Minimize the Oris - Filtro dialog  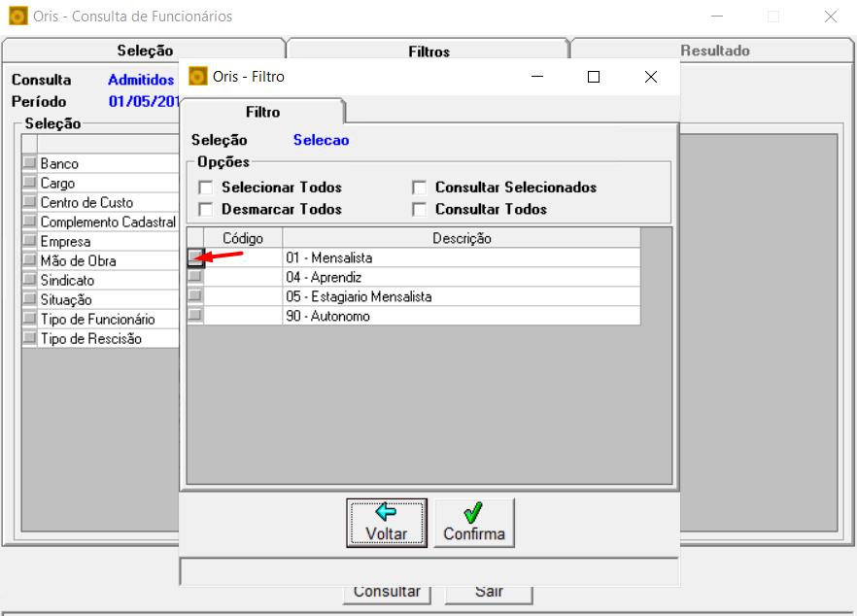537,77
